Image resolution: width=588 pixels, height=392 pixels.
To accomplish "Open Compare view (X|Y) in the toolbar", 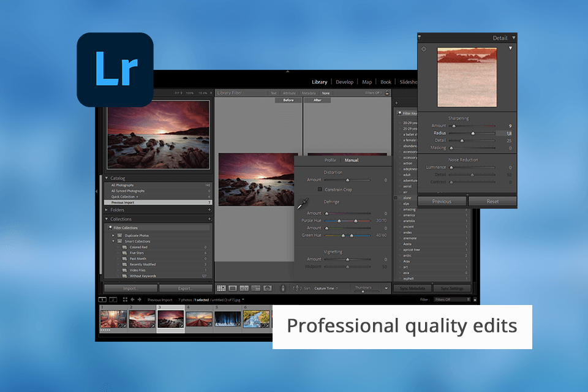I will 244,288.
